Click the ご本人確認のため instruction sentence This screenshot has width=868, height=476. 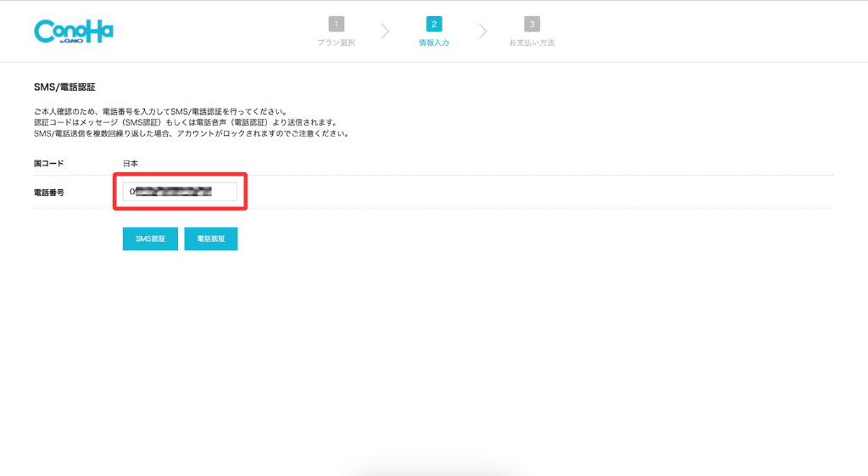pyautogui.click(x=160, y=111)
